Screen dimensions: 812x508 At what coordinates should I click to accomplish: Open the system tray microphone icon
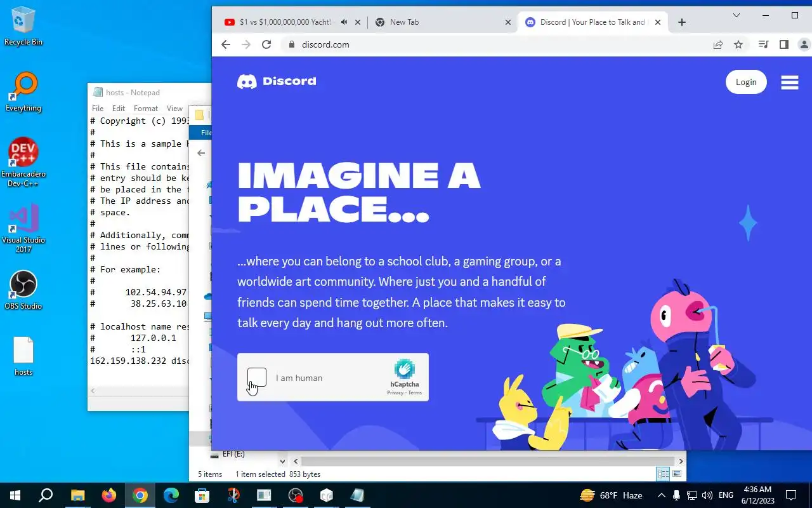(x=677, y=495)
